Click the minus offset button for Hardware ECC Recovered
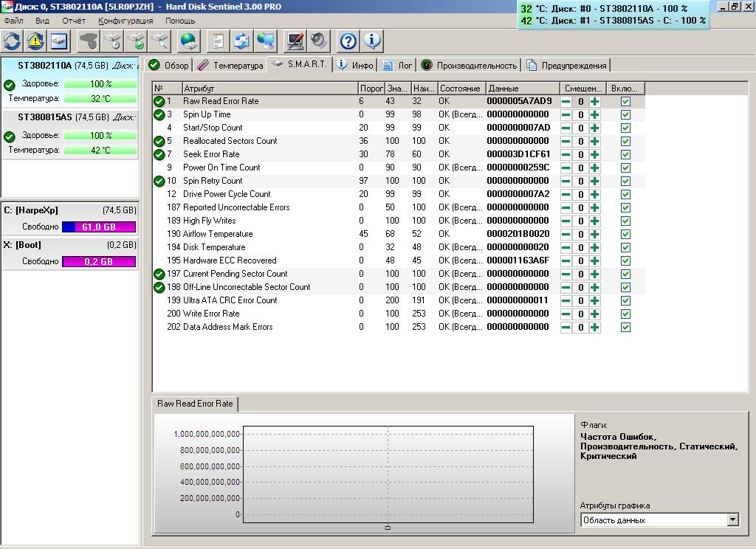This screenshot has height=549, width=756. click(566, 260)
